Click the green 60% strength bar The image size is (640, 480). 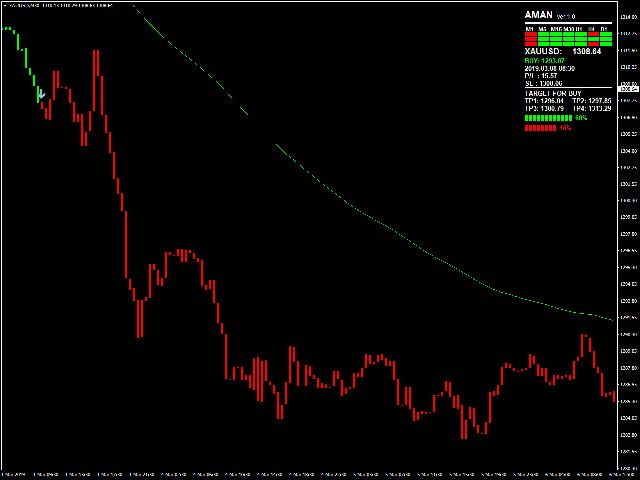click(548, 118)
